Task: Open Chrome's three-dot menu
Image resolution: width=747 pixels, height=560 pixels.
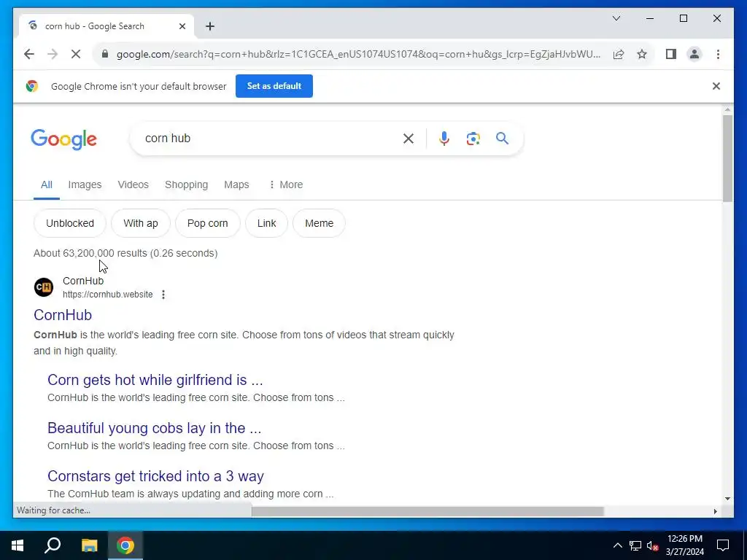Action: tap(718, 54)
